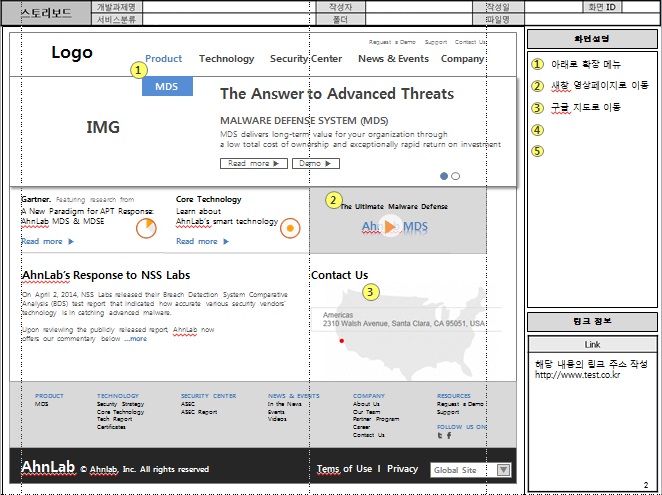Open Terms of Use in the footer
The width and height of the screenshot is (662, 495).
click(x=345, y=469)
